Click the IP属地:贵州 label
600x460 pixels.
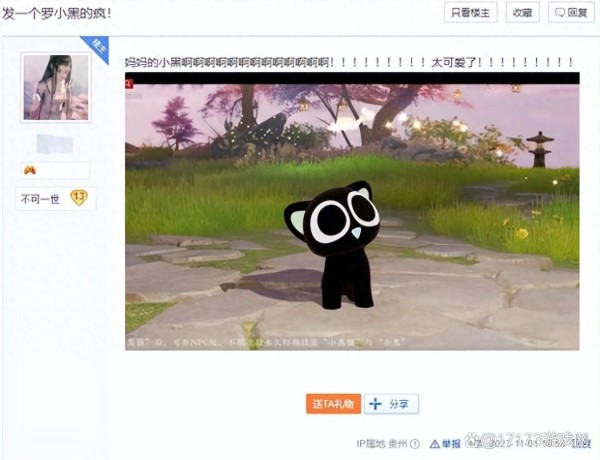[x=382, y=444]
